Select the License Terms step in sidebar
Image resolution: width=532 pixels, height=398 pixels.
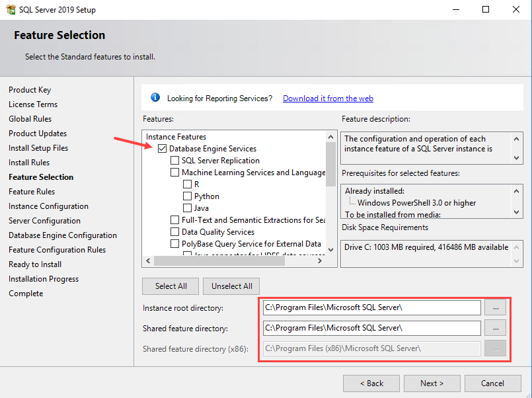tap(33, 104)
